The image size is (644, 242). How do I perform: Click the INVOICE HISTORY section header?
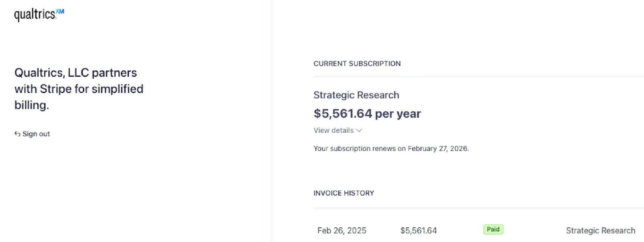pyautogui.click(x=344, y=193)
